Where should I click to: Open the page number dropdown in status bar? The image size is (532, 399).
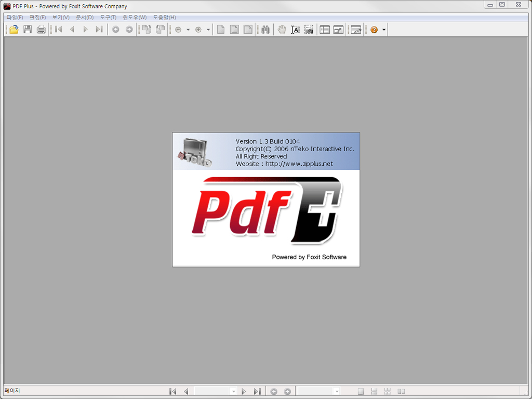coord(233,391)
